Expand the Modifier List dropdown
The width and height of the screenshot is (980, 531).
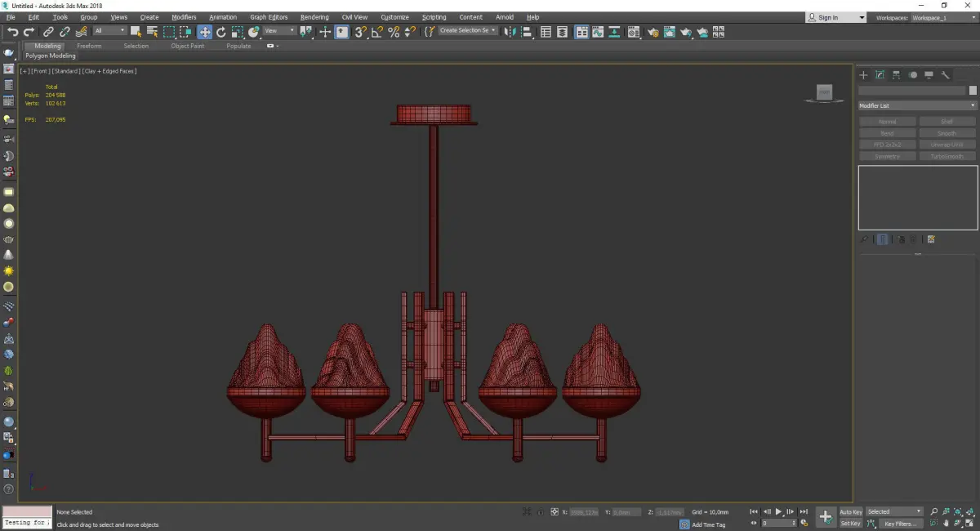(916, 105)
